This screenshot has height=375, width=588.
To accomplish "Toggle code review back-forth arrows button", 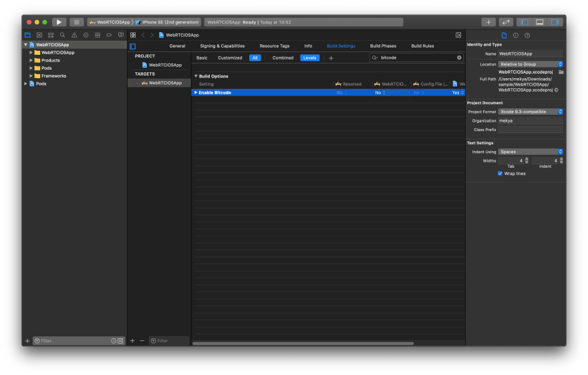I will (x=506, y=22).
